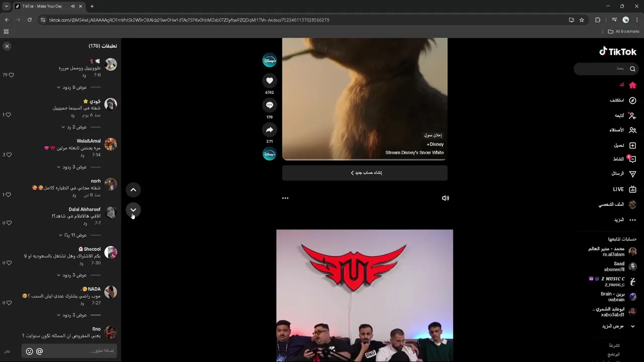Open the Disney+ sound disc icon below the share count

click(x=270, y=154)
